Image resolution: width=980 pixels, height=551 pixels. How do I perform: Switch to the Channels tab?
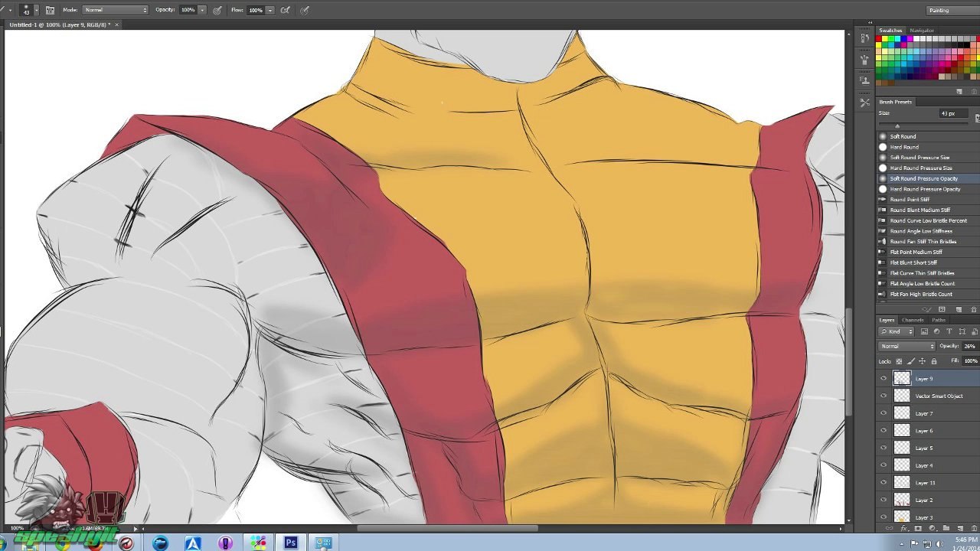(913, 320)
